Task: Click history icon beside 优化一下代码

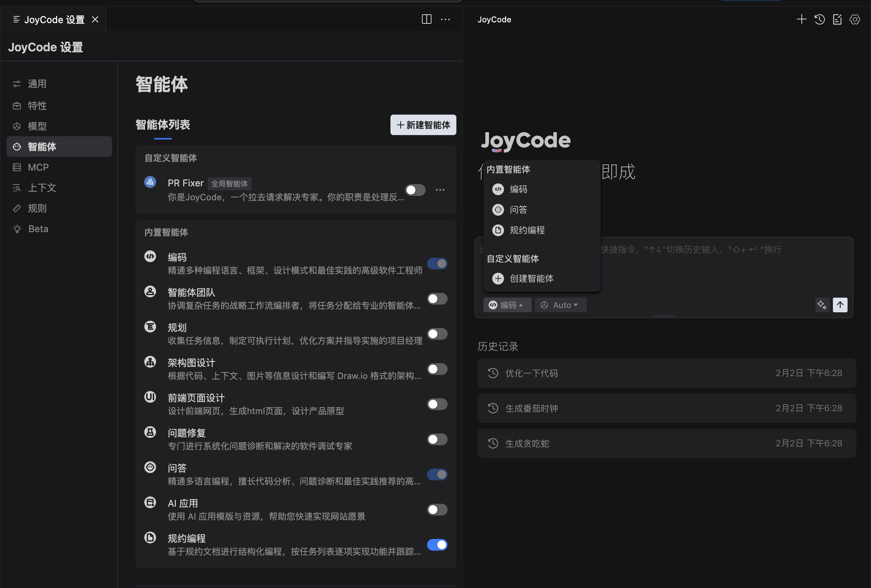Action: 493,373
